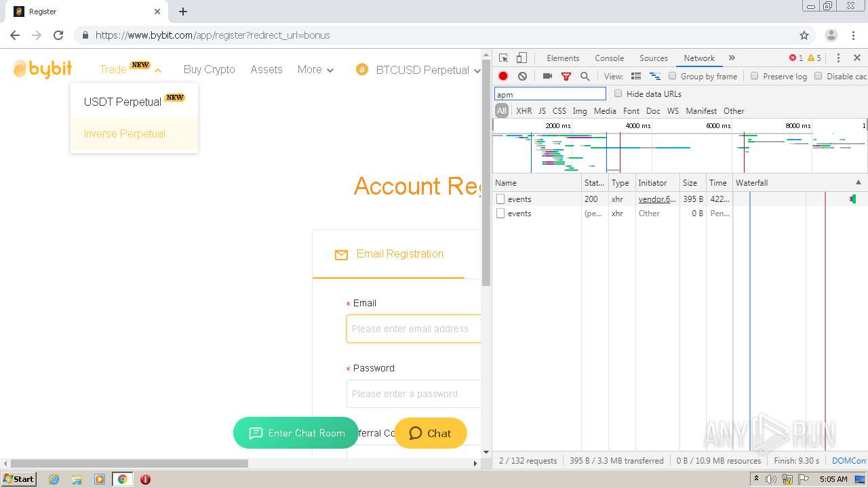The height and width of the screenshot is (488, 868).
Task: Clear the network log
Action: pyautogui.click(x=522, y=77)
